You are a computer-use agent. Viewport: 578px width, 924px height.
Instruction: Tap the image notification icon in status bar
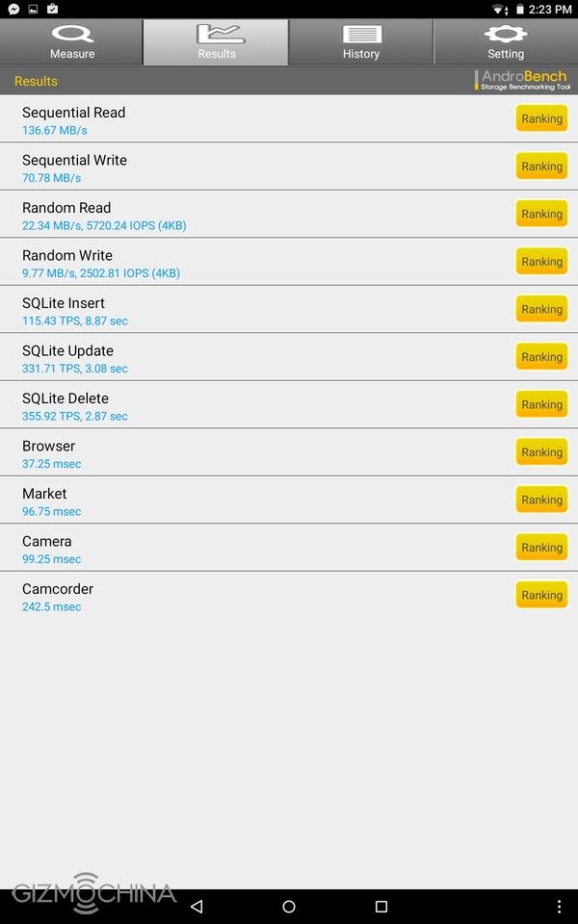33,9
